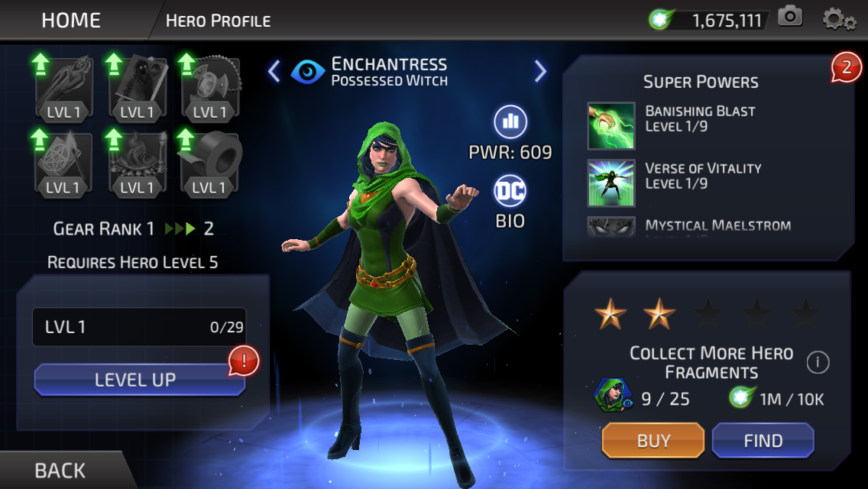Click the BUY fragments button
This screenshot has height=489, width=868.
tap(653, 440)
